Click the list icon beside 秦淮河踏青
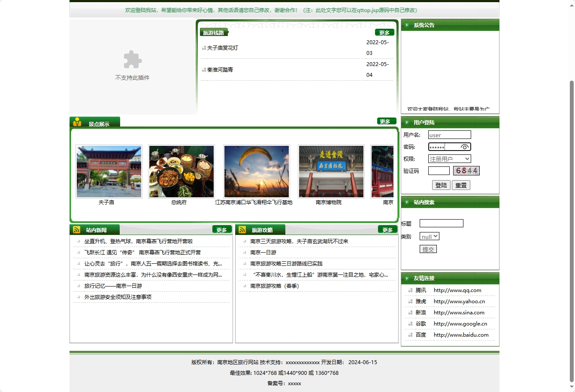Image resolution: width=575 pixels, height=392 pixels. point(204,69)
